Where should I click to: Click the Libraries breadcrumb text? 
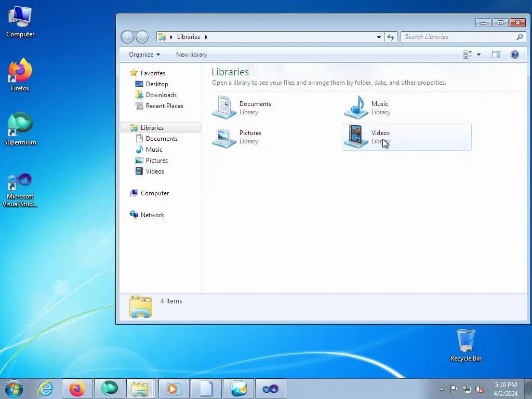(188, 37)
